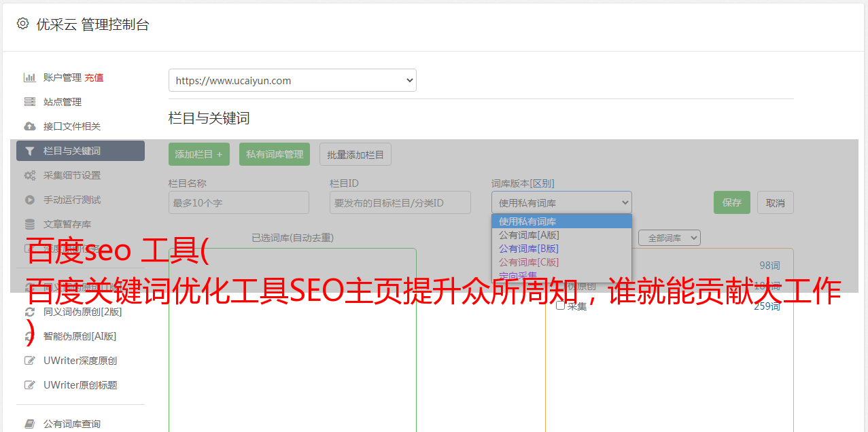The height and width of the screenshot is (432, 868).
Task: Click the refresh icon for 同义词伪原创[2版]
Action: (30, 312)
